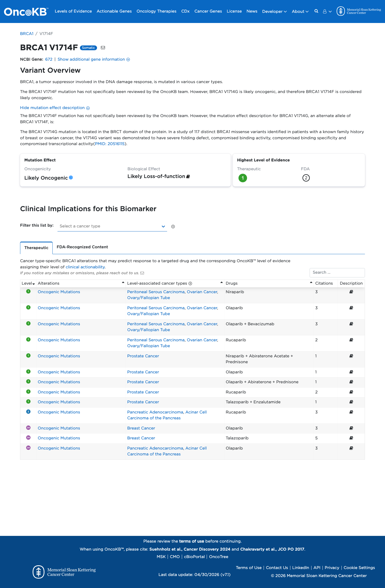Image resolution: width=385 pixels, height=588 pixels.
Task: Navigate to CDx page
Action: click(185, 11)
